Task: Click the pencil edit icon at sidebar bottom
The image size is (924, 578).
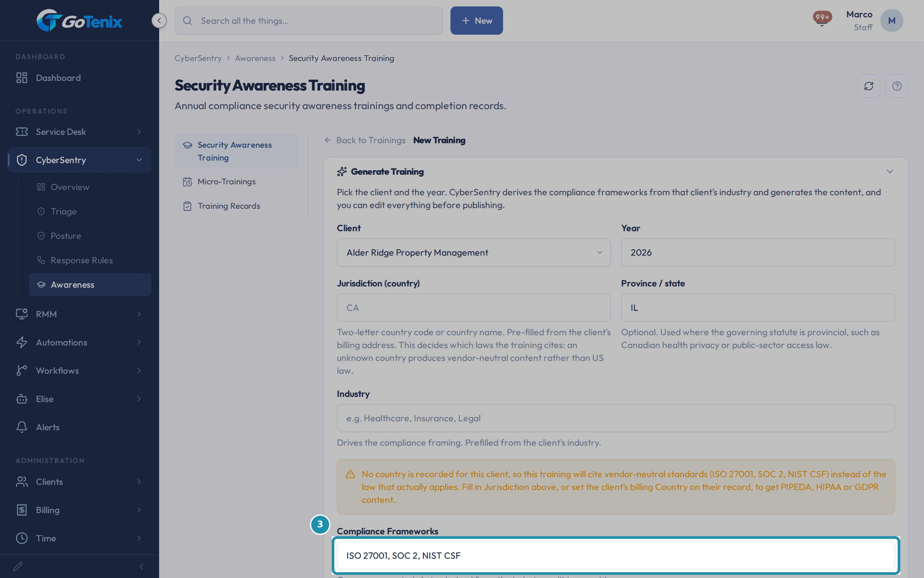Action: click(x=18, y=566)
